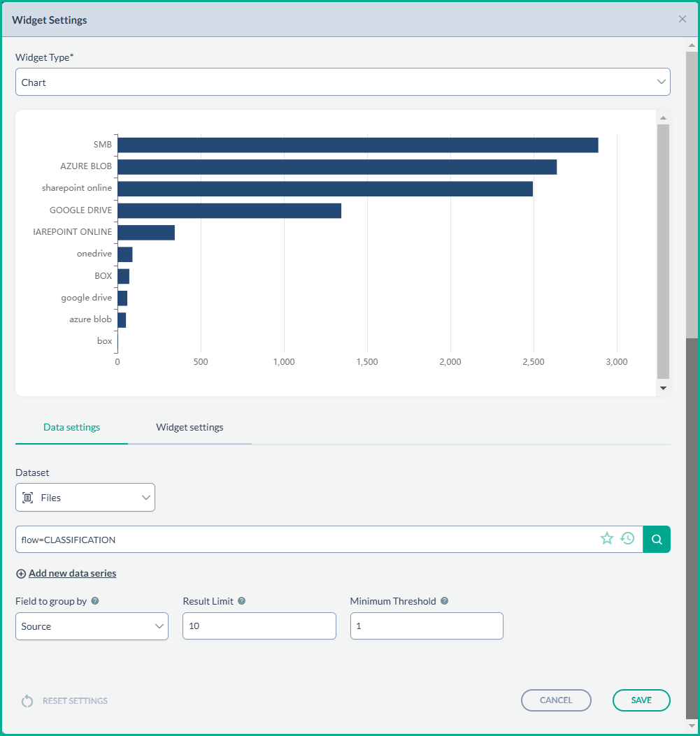Click the SMB bar in the chart
Viewport: 700px width, 736px height.
pos(357,145)
